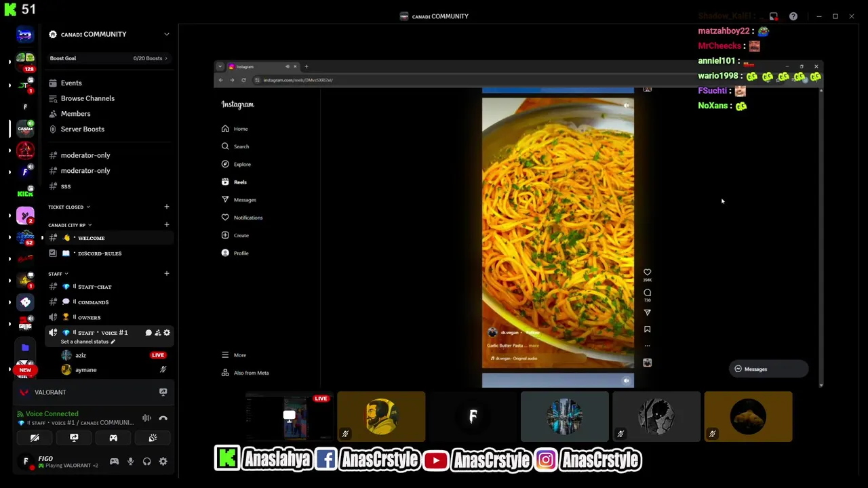This screenshot has height=488, width=868.
Task: Open FIGO user profile avatar
Action: click(x=26, y=462)
